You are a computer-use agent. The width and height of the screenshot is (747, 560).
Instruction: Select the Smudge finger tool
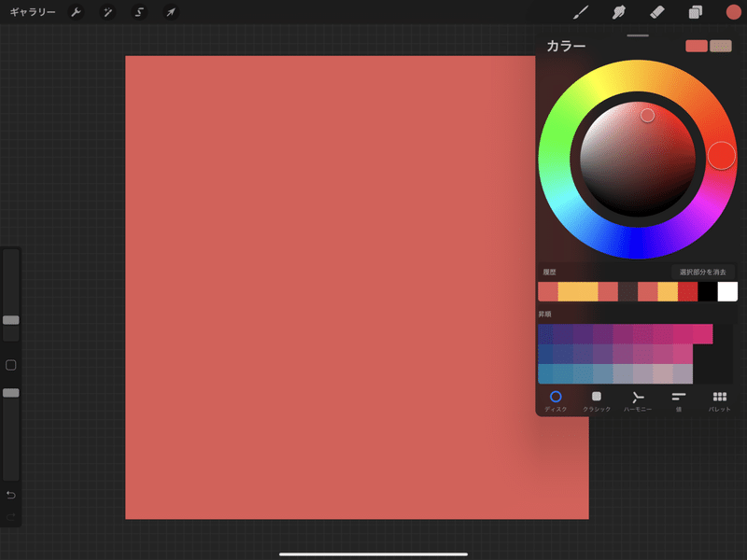(x=618, y=12)
